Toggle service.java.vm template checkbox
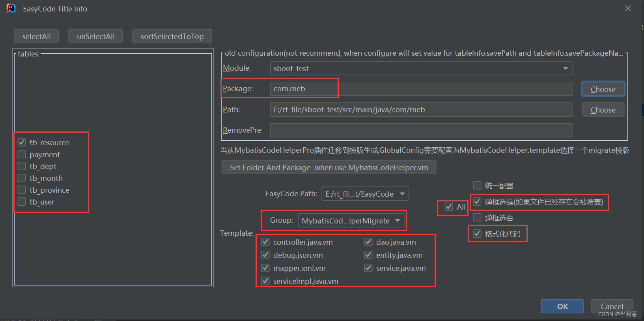Image resolution: width=644 pixels, height=321 pixels. point(368,268)
